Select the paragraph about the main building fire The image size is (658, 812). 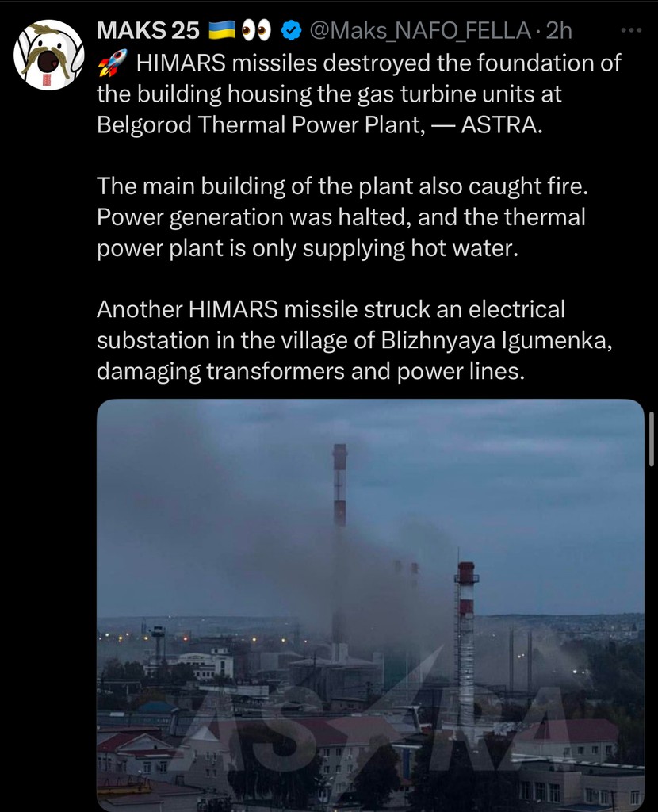pyautogui.click(x=342, y=217)
